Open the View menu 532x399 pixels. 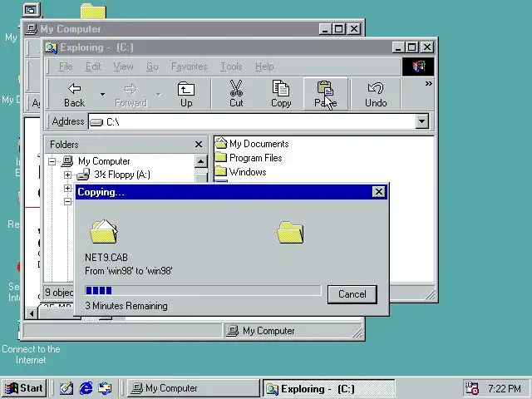click(x=123, y=66)
